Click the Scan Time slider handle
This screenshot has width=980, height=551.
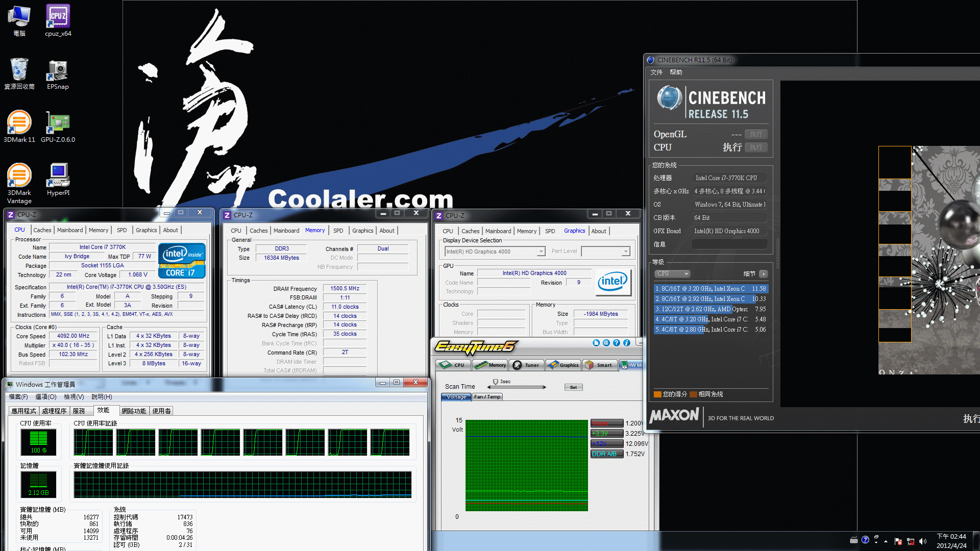495,382
